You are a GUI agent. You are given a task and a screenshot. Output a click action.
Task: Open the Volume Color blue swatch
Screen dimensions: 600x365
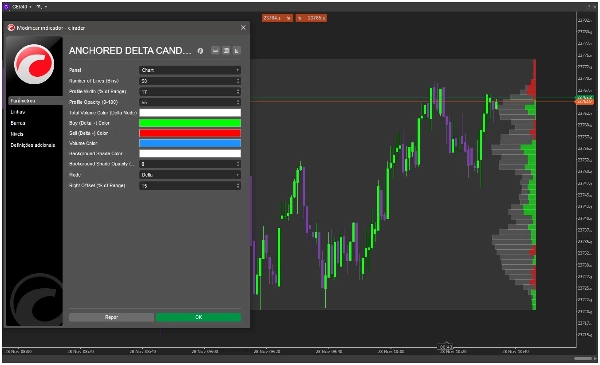190,143
